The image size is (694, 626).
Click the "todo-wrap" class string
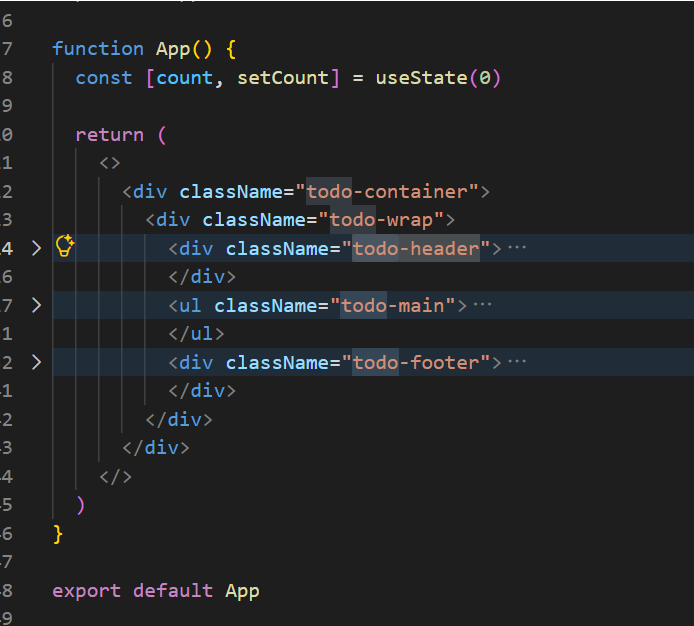point(381,220)
